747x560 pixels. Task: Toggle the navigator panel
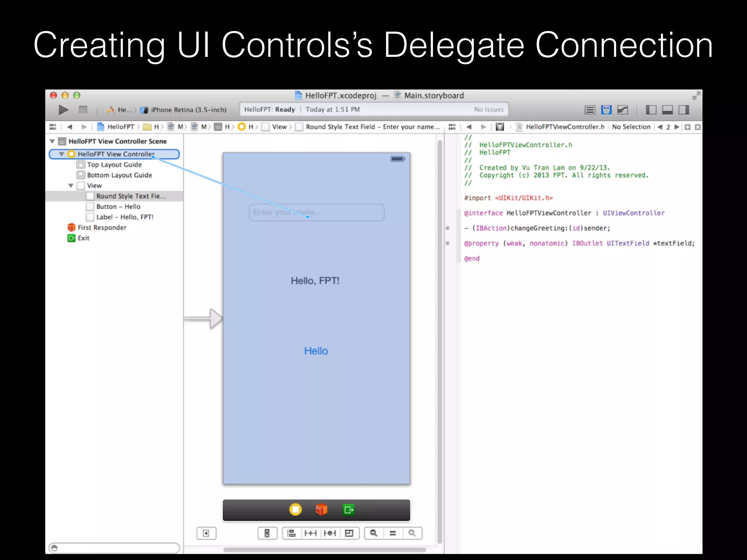[651, 110]
